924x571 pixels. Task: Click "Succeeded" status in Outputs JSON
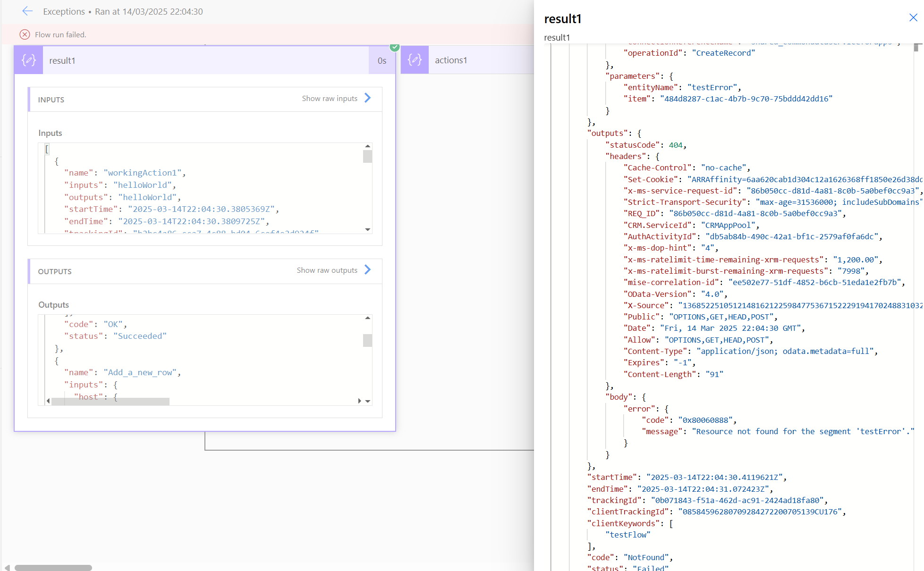point(140,336)
